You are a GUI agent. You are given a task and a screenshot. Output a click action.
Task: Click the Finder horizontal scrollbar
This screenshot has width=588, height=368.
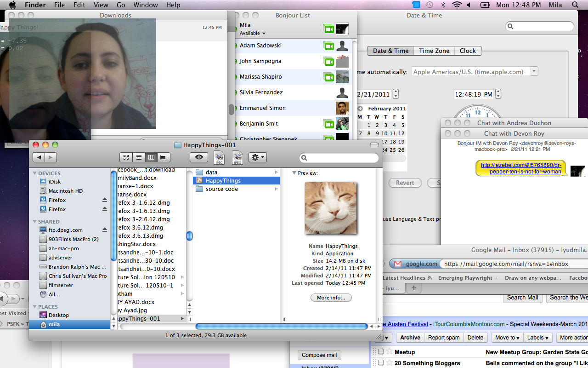tap(281, 327)
